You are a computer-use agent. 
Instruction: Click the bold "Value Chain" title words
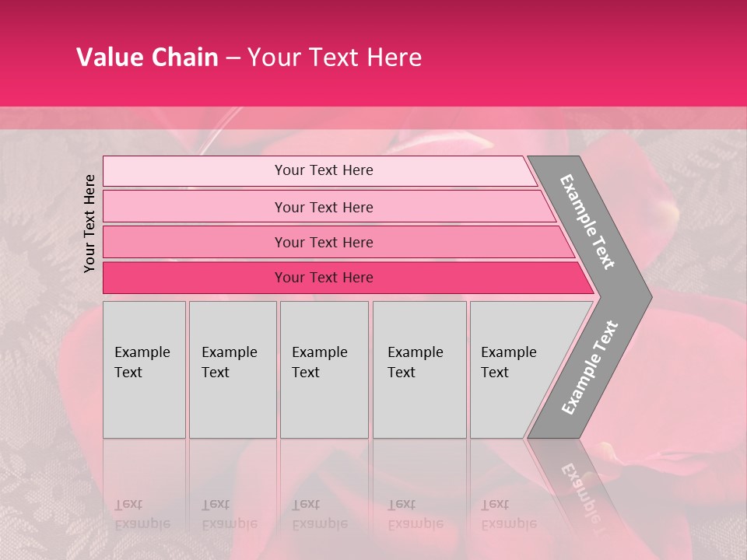tap(147, 58)
